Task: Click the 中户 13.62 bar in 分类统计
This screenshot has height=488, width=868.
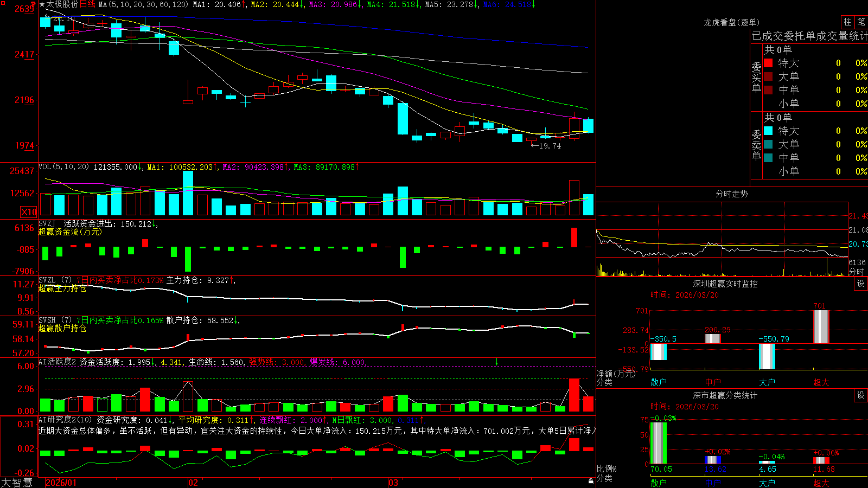Action: 713,460
